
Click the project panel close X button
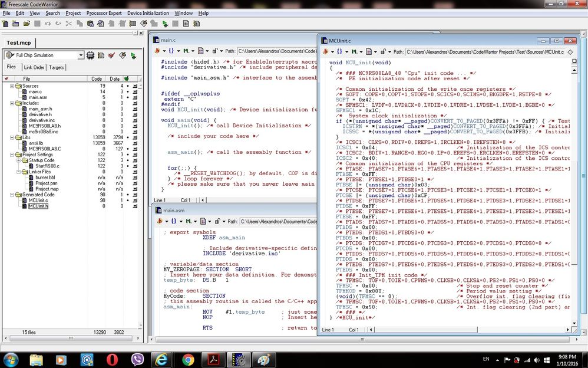pos(141,33)
